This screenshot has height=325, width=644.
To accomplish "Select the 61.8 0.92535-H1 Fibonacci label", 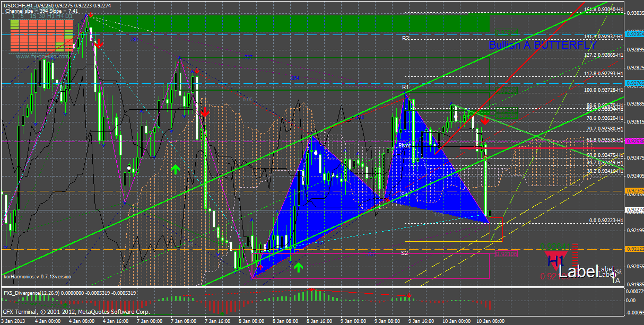I will [604, 140].
